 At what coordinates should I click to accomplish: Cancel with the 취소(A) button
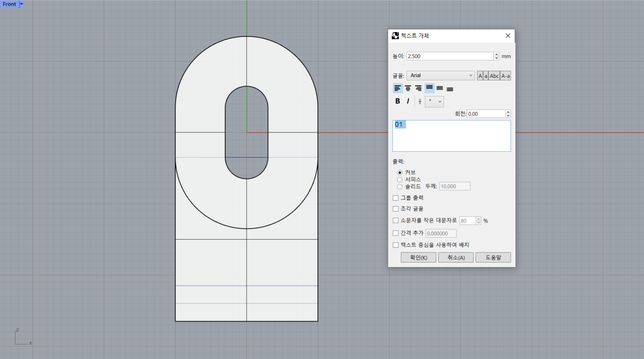[x=456, y=257]
